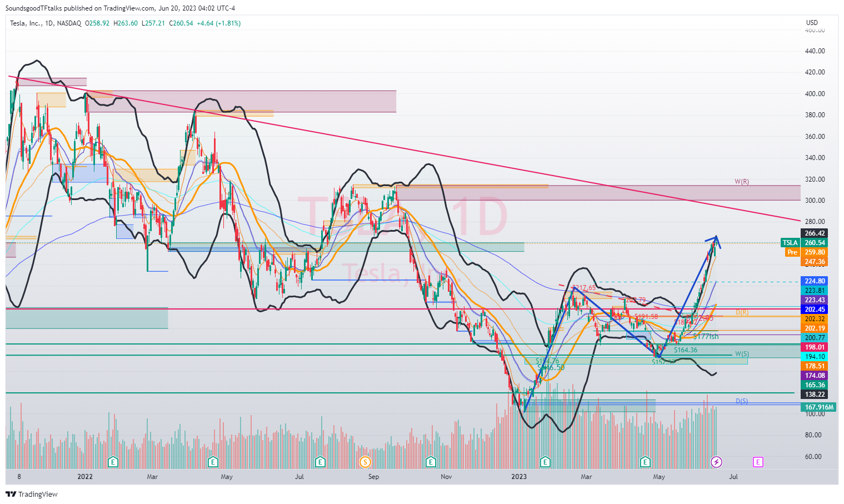Click the 200.77 teal price label

(x=814, y=337)
